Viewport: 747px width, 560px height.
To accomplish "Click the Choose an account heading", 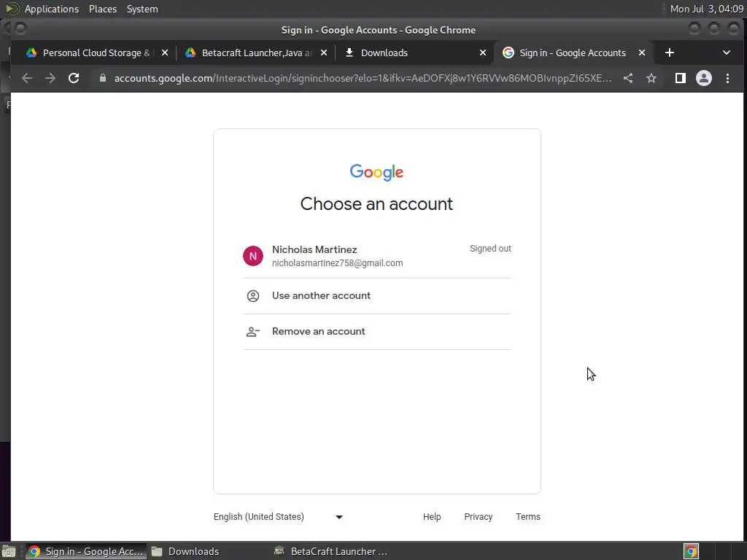I will pyautogui.click(x=377, y=204).
